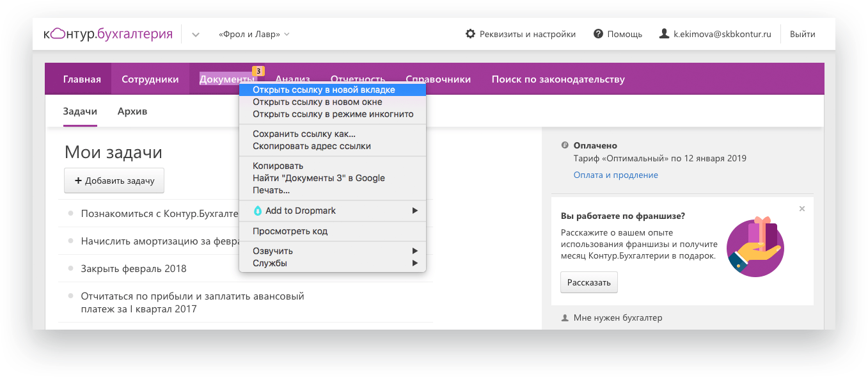The height and width of the screenshot is (377, 868).
Task: Open task Отчитаться по прибыли и заплатить
Action: [193, 303]
